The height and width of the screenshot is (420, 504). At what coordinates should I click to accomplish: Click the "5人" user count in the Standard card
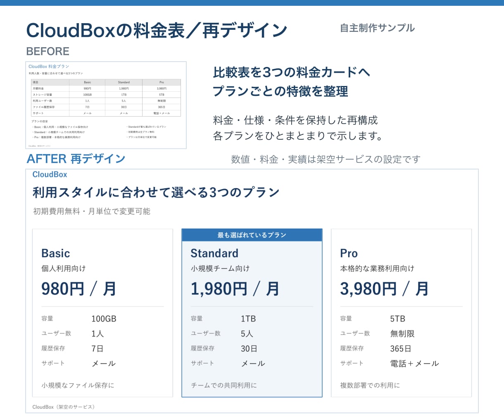click(247, 334)
